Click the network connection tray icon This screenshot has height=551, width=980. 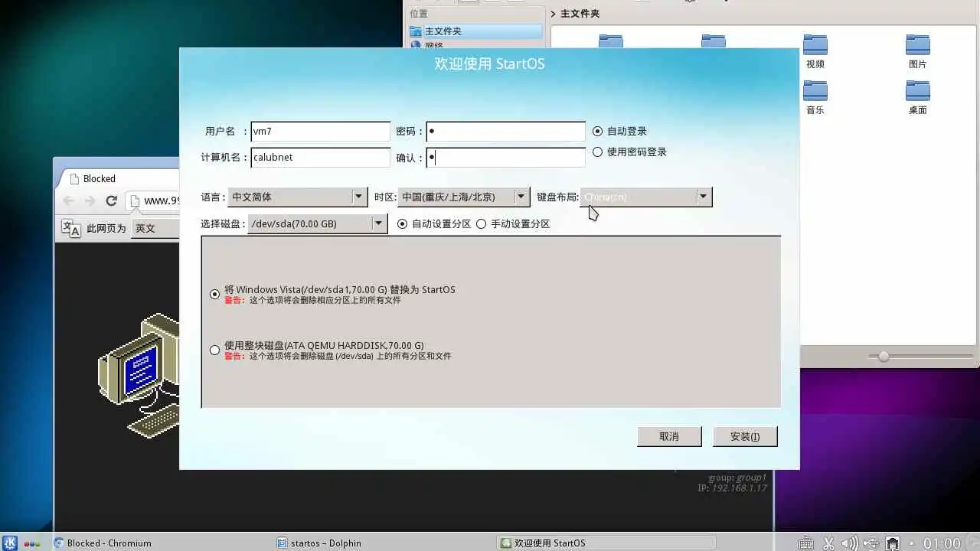pos(893,543)
